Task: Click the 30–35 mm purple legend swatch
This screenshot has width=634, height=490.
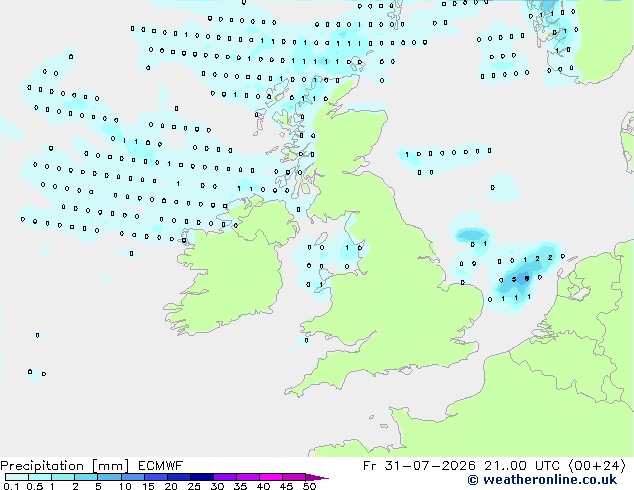Action: 224,477
